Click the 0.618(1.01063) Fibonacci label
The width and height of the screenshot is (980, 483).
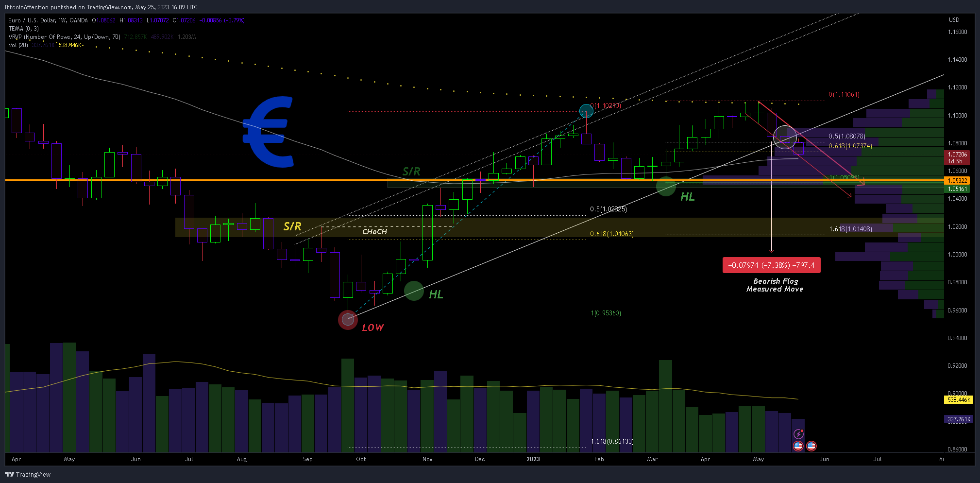(612, 234)
